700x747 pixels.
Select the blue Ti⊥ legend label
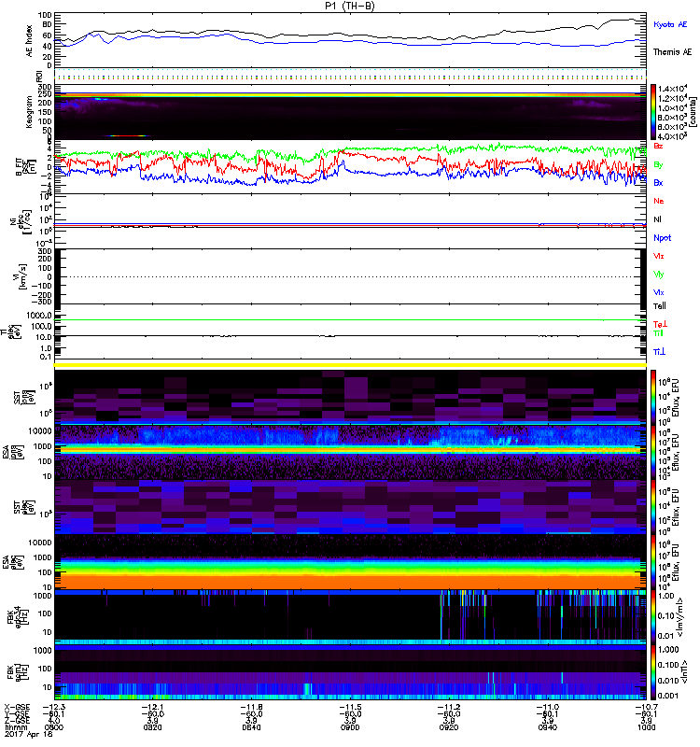pyautogui.click(x=659, y=352)
